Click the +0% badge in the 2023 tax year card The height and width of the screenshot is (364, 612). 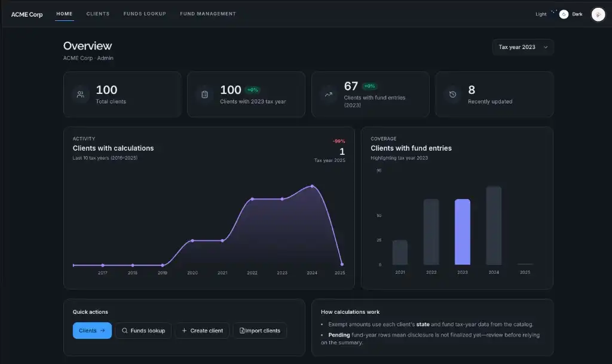(x=253, y=90)
